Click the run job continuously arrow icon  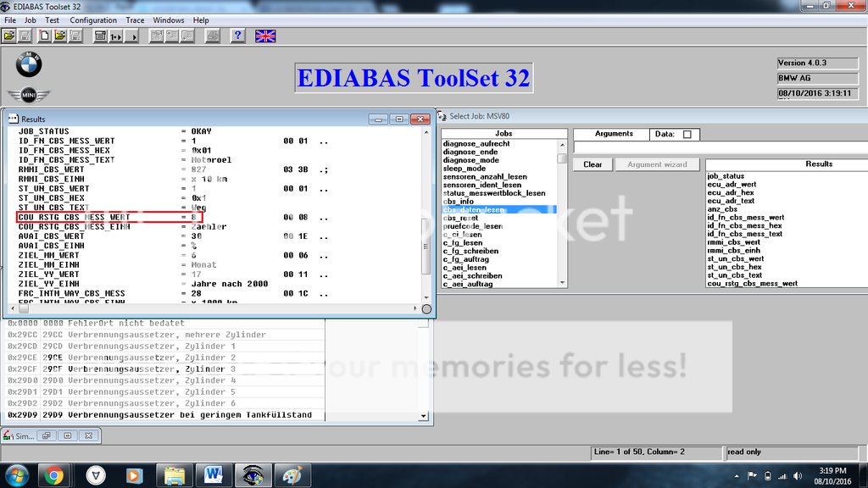[x=131, y=36]
